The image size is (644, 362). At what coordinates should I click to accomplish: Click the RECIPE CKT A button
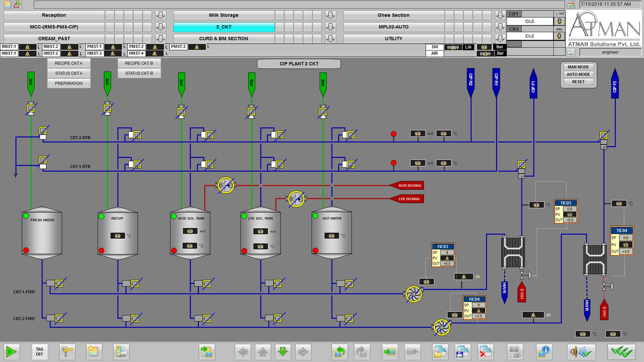(69, 63)
